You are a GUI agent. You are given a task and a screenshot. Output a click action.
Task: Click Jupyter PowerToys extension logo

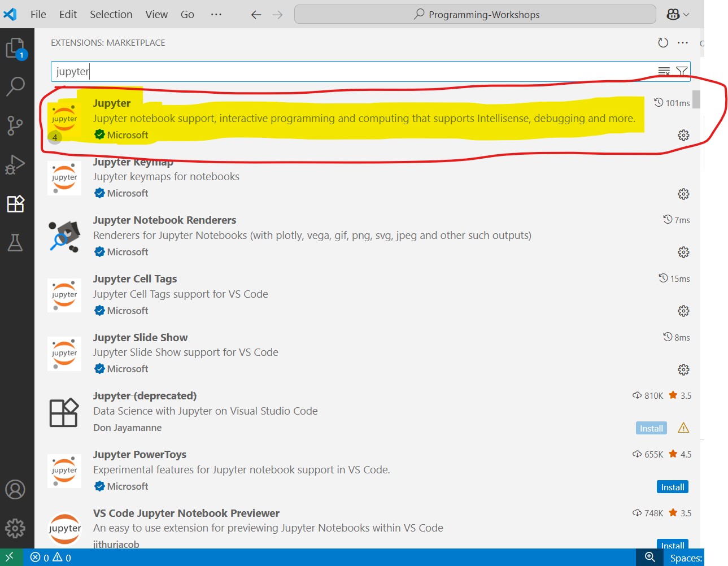point(64,471)
